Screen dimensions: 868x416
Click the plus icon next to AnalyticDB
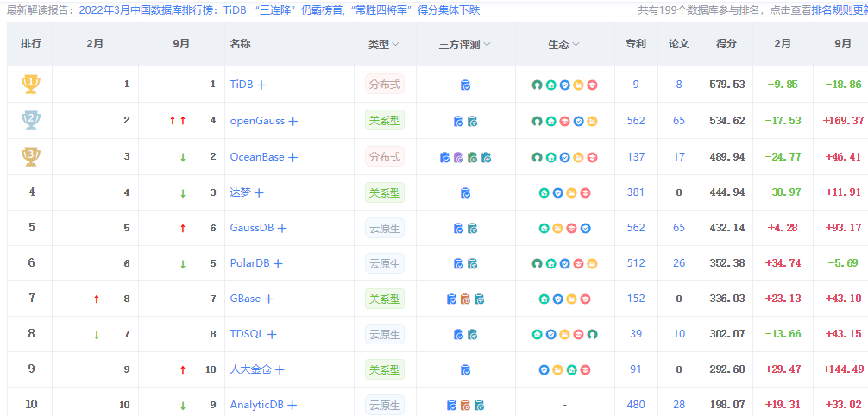292,406
